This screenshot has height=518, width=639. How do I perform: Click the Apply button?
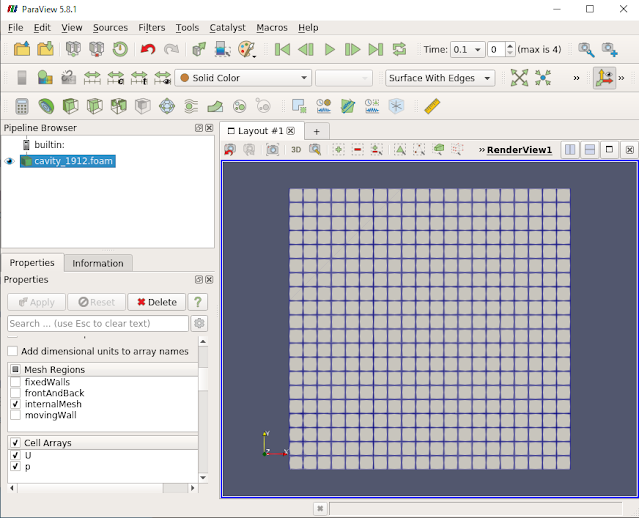click(36, 302)
